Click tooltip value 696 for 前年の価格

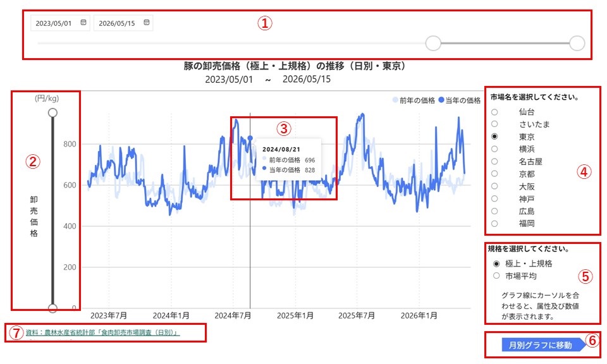click(x=310, y=160)
